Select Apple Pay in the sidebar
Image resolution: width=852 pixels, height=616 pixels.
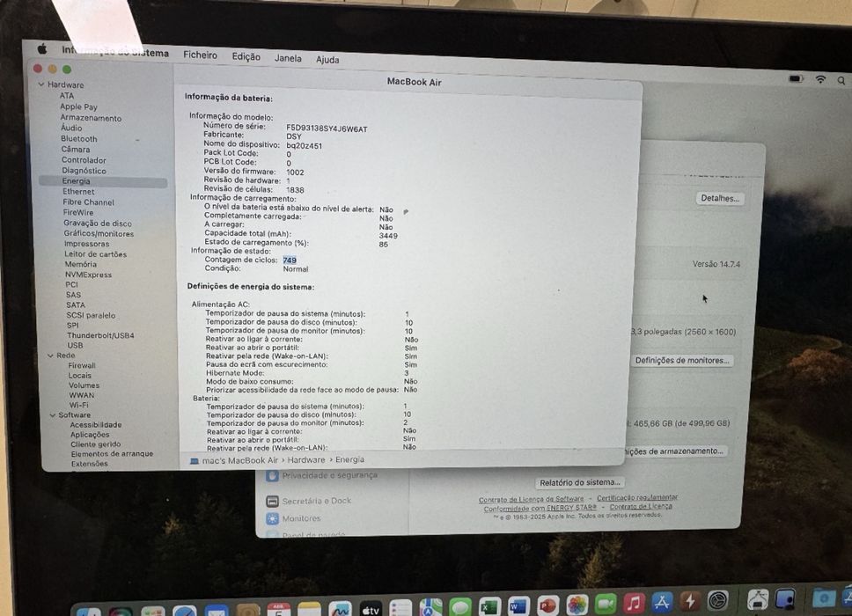(79, 107)
